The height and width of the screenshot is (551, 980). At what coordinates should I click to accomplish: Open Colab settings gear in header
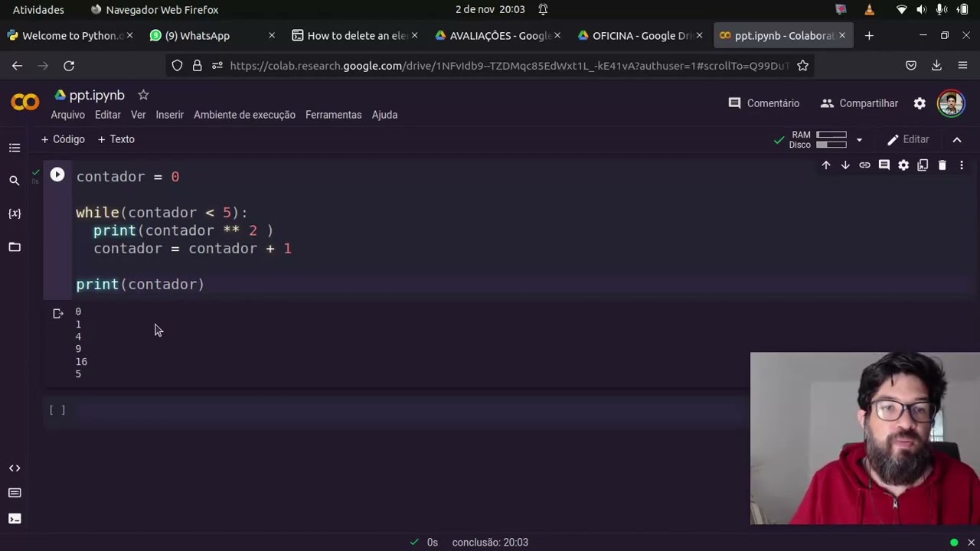(x=920, y=103)
